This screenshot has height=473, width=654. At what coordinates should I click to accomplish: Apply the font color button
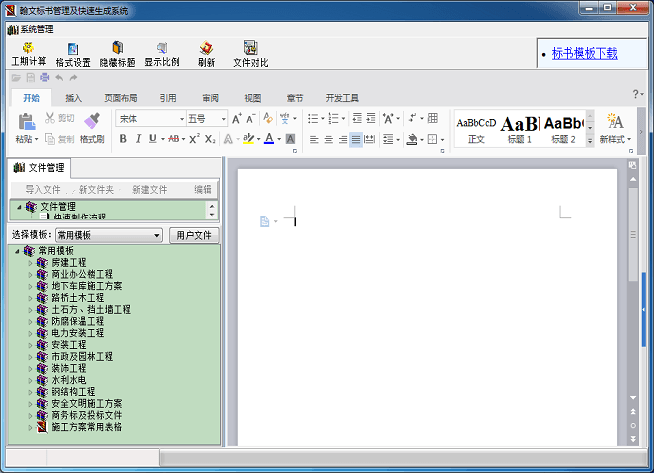[x=269, y=138]
